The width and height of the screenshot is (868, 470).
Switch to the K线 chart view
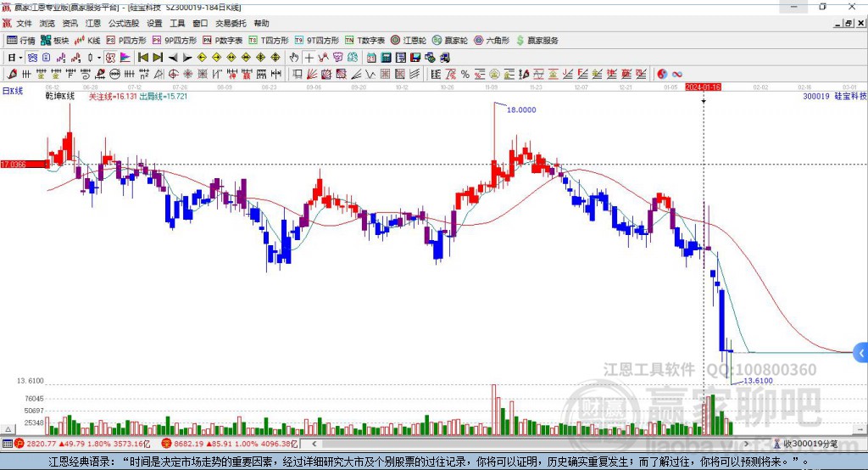87,41
